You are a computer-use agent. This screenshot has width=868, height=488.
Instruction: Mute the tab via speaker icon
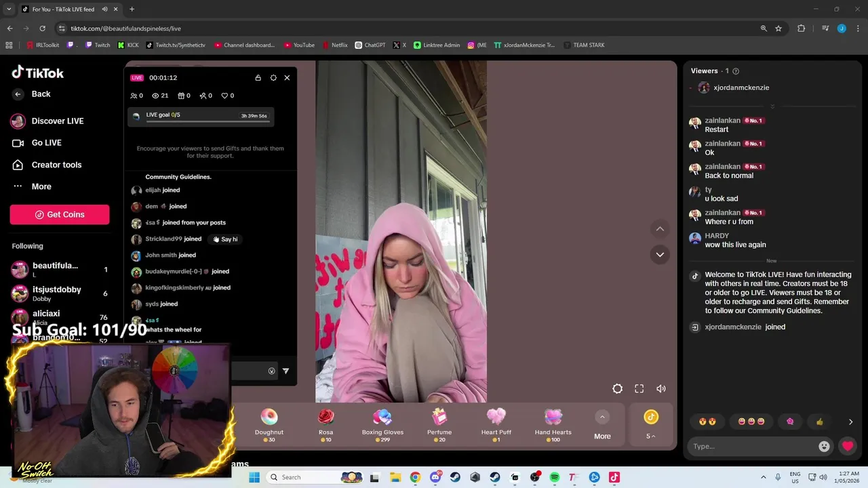point(104,9)
